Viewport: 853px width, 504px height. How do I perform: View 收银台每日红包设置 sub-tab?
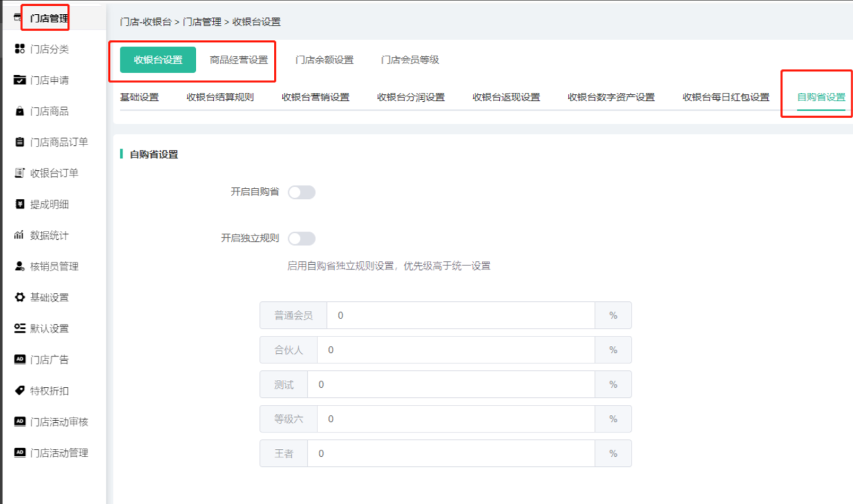(x=726, y=97)
